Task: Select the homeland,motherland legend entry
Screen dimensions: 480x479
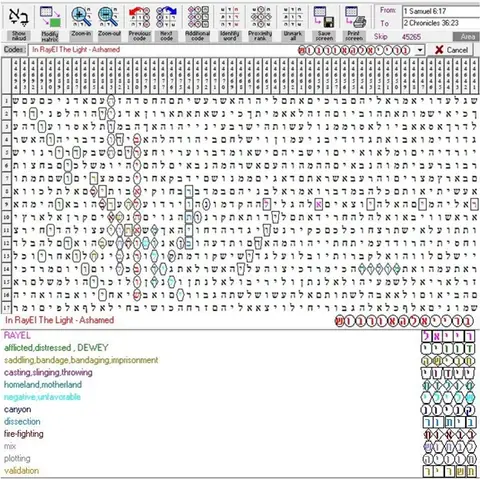Action: [x=43, y=385]
